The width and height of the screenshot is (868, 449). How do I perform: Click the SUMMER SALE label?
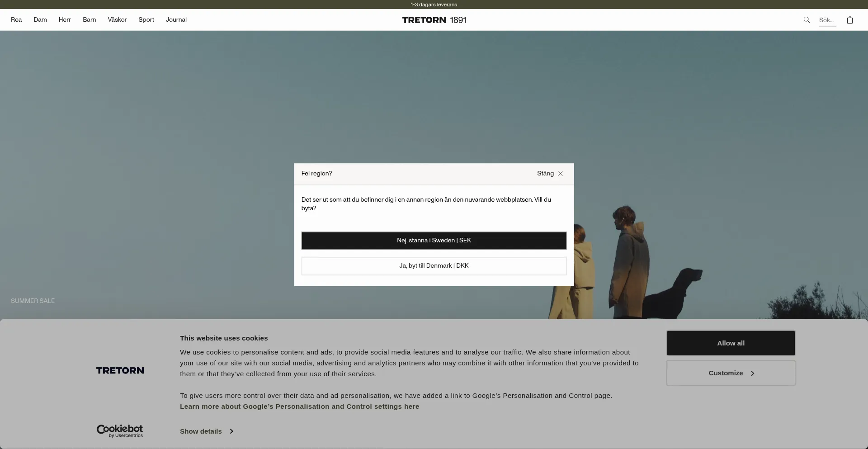[33, 301]
